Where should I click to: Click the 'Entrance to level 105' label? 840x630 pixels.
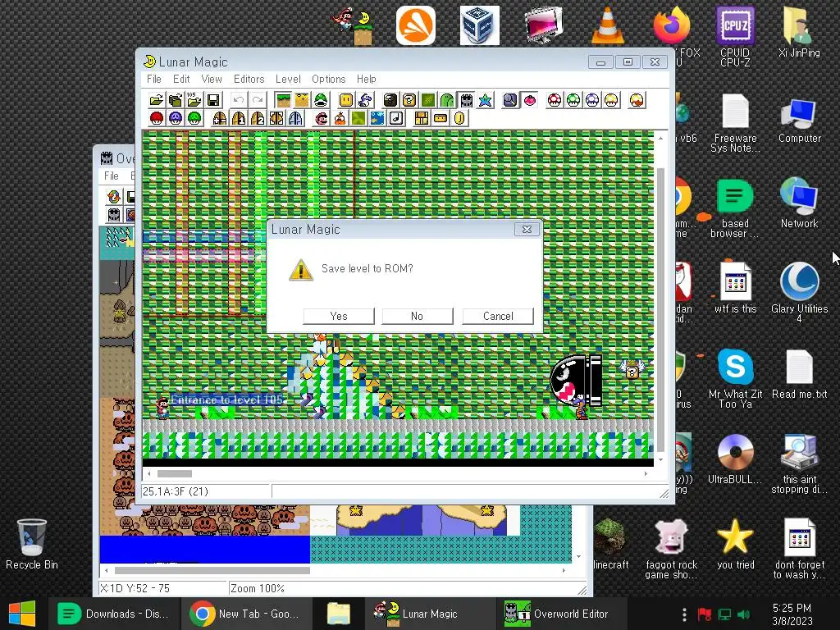click(x=226, y=399)
